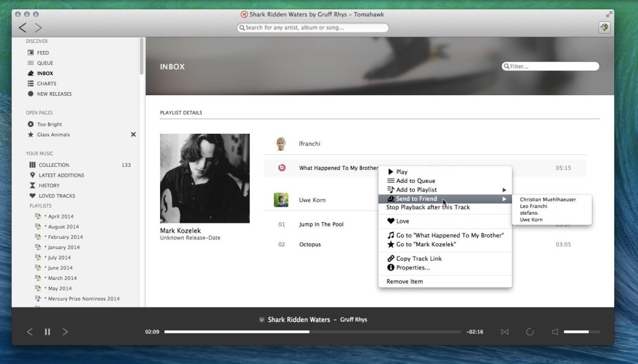Click the Mark Kozelek album cover thumbnail

click(x=204, y=179)
